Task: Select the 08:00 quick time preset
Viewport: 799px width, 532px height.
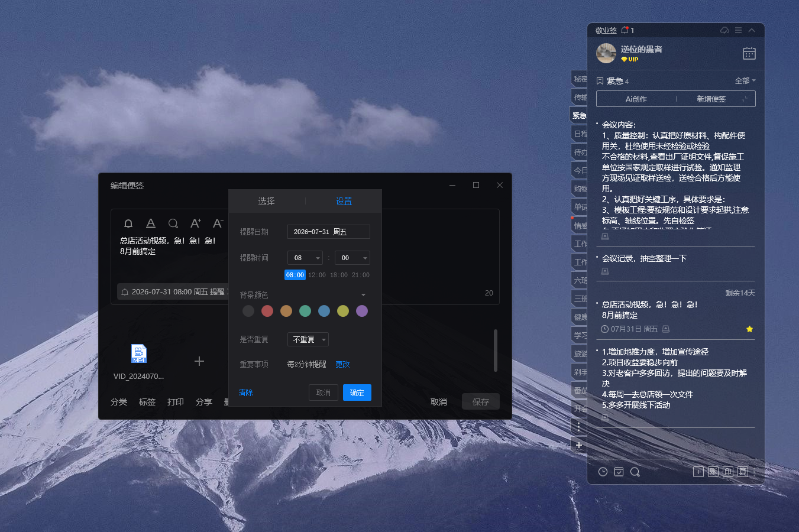Action: point(295,275)
